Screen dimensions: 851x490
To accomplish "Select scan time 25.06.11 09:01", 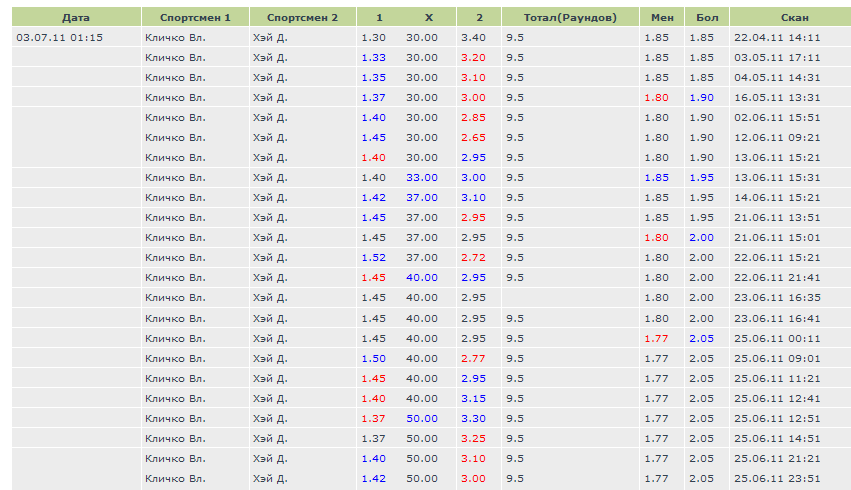I will pyautogui.click(x=777, y=359).
